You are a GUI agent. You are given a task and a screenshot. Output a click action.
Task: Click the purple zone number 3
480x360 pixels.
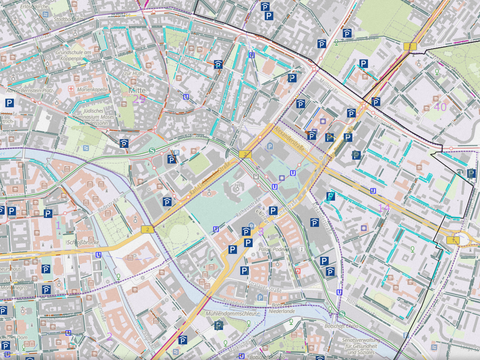click(261, 231)
